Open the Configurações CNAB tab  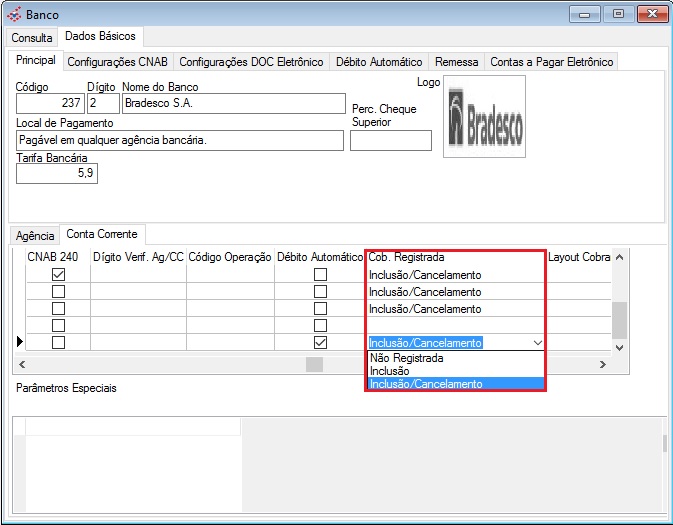pos(118,62)
